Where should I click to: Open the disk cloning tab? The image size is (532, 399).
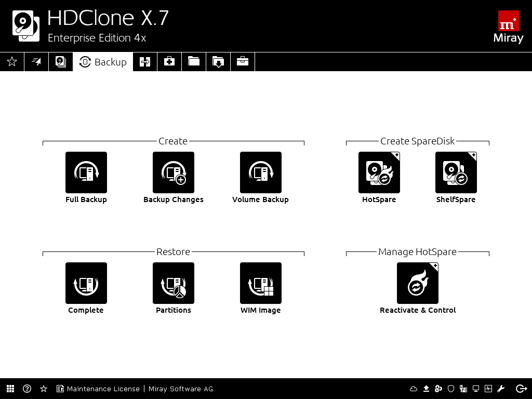click(x=61, y=62)
